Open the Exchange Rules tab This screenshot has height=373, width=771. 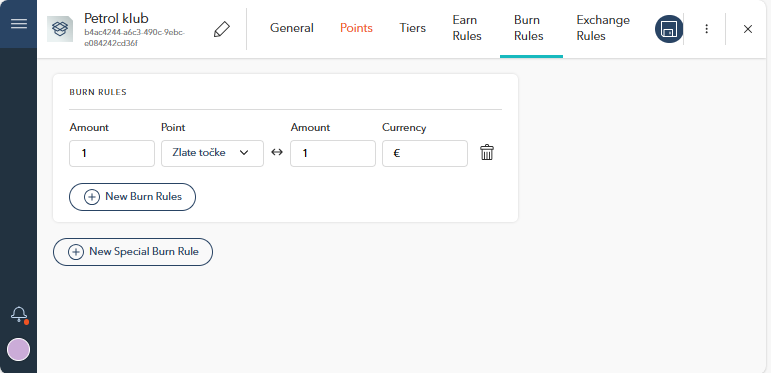(x=603, y=28)
